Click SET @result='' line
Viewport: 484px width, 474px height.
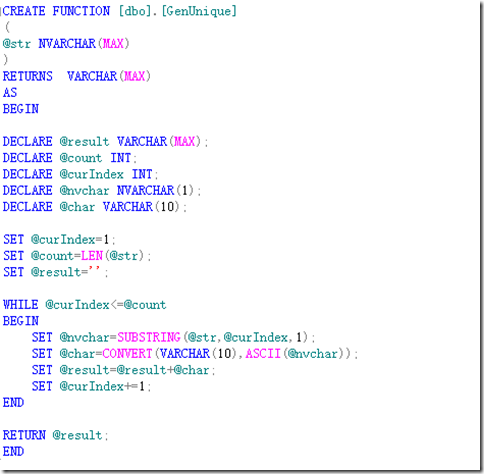(x=55, y=272)
